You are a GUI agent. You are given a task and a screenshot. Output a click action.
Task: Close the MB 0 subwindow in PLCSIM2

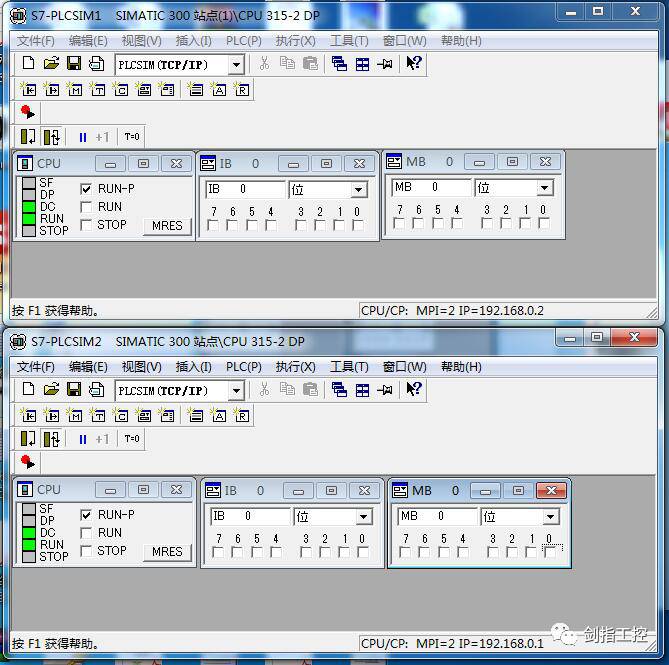551,491
